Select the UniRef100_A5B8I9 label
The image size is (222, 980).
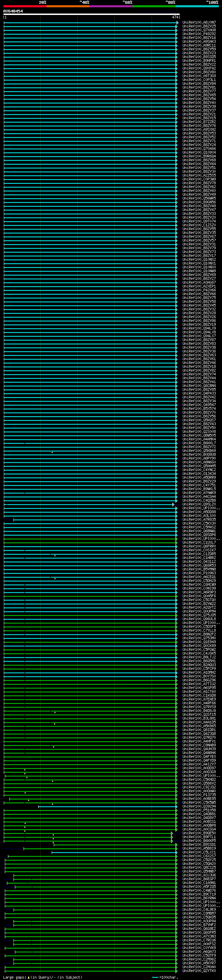pos(199,848)
